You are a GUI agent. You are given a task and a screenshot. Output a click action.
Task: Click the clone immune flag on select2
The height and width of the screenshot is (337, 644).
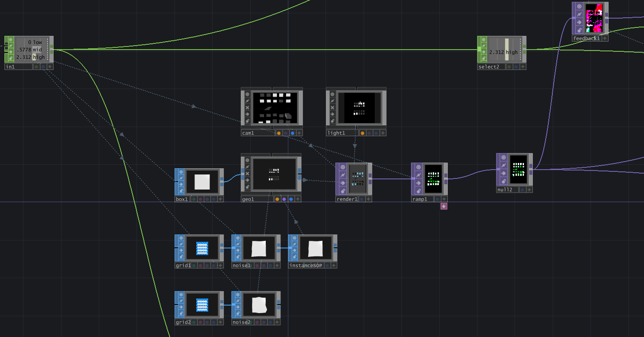click(484, 46)
